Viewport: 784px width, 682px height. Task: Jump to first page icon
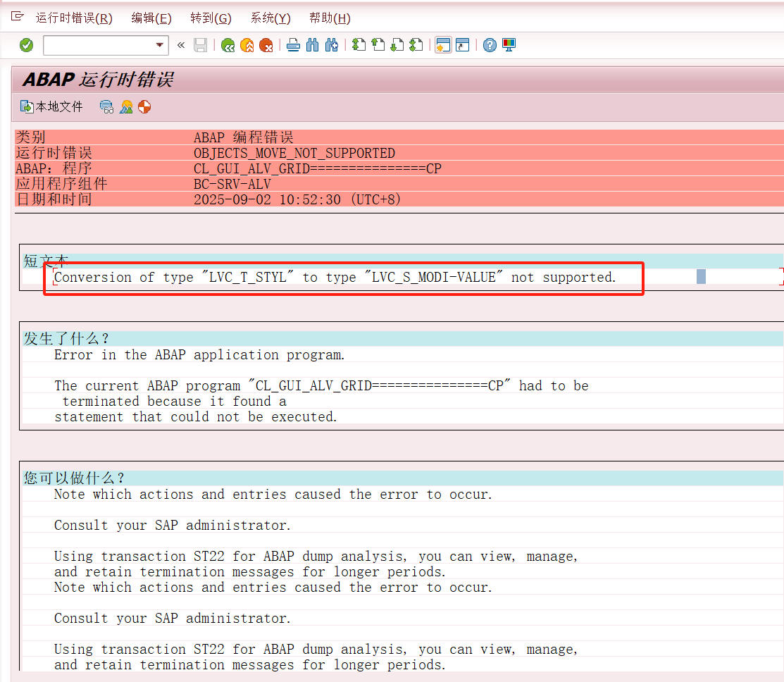point(359,46)
